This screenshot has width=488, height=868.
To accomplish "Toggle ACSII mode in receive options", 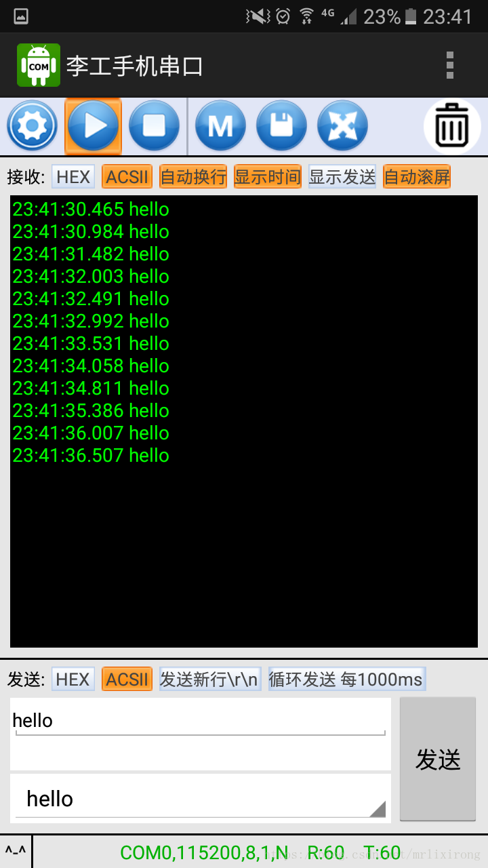I will point(127,177).
